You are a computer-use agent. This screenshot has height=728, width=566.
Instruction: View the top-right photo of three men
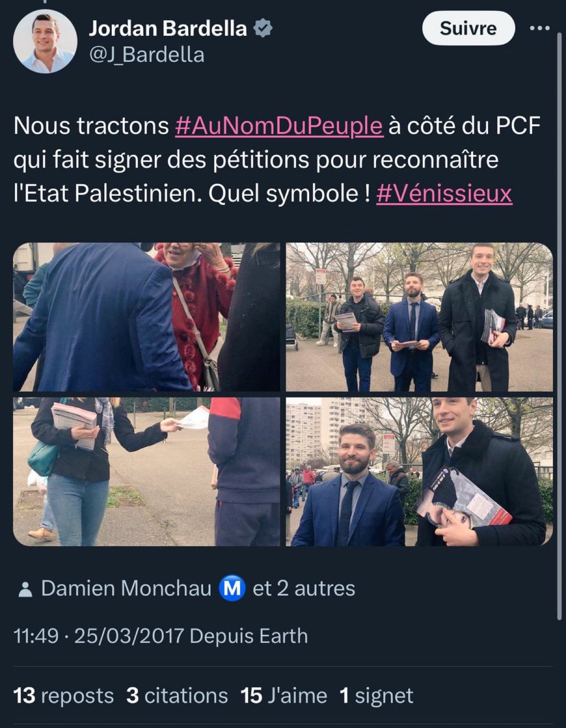click(x=419, y=317)
